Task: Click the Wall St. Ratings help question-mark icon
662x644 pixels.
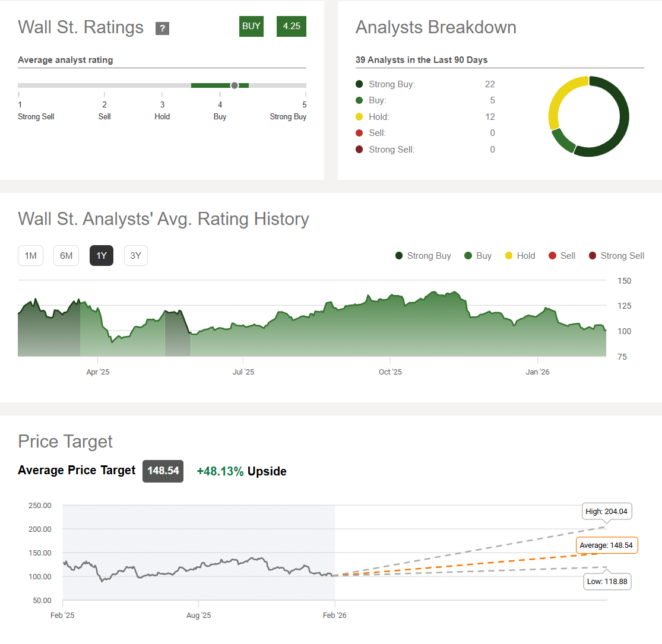Action: point(162,28)
